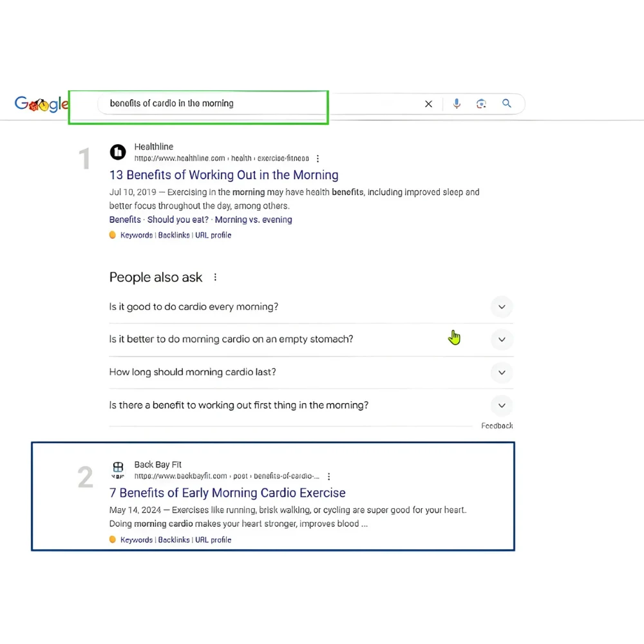Click the magnifying glass search button
The width and height of the screenshot is (644, 644).
coord(507,104)
